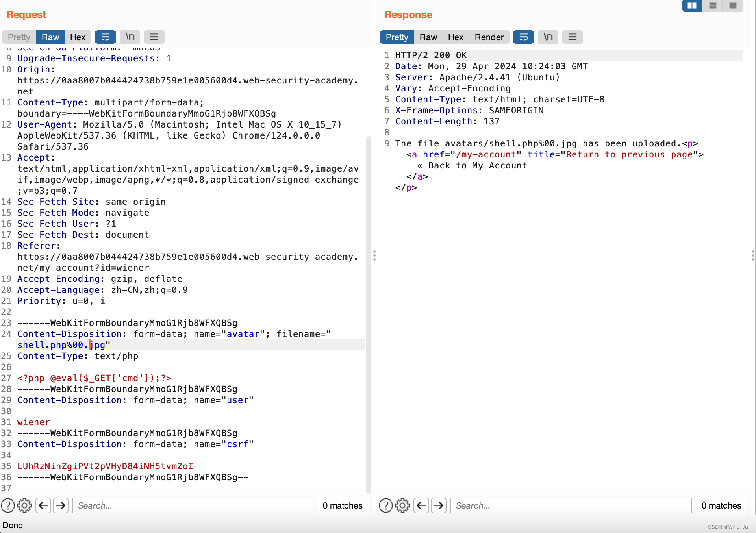This screenshot has width=756, height=533.
Task: Switch to combined tabbed layout view
Action: coord(733,6)
